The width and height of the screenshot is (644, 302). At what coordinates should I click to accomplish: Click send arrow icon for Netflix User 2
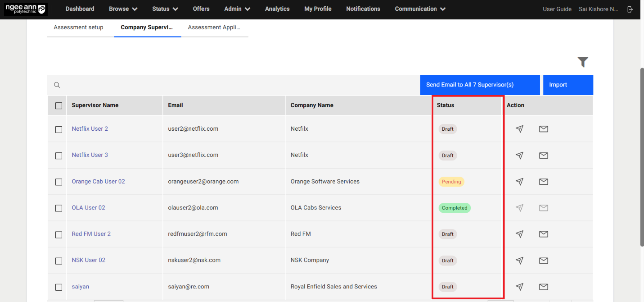tap(519, 129)
